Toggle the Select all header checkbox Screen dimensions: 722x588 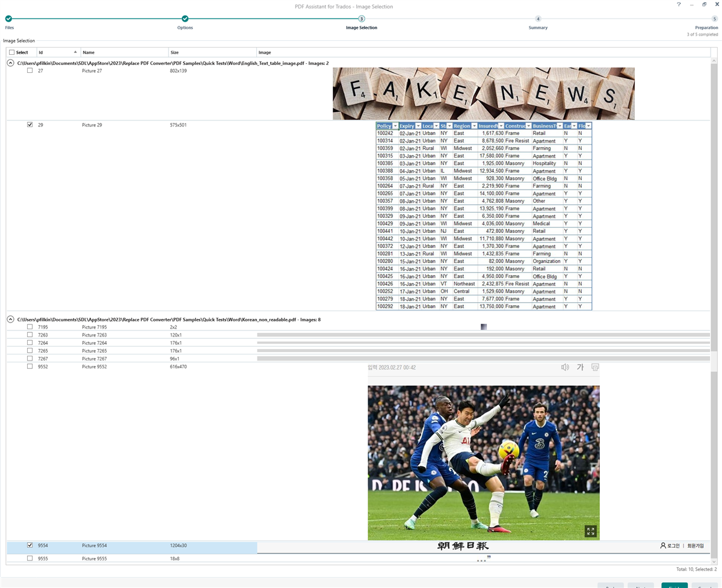point(12,52)
